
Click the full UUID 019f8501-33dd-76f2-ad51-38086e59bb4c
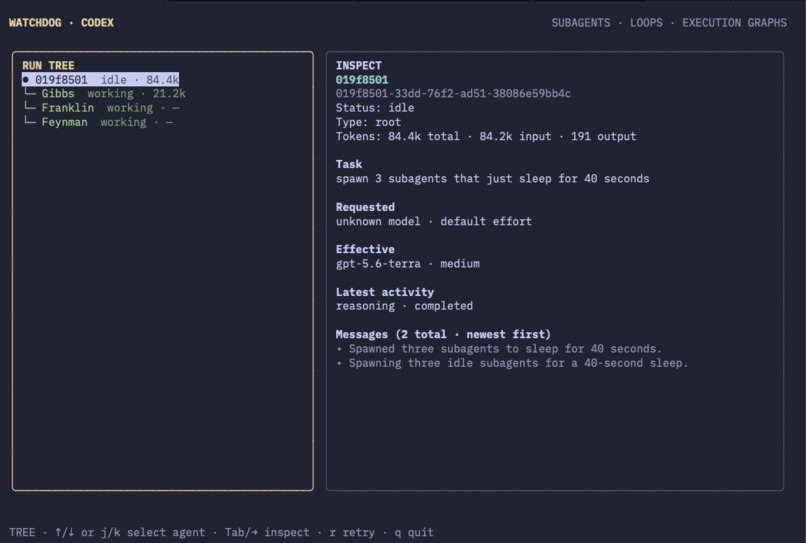tap(453, 94)
